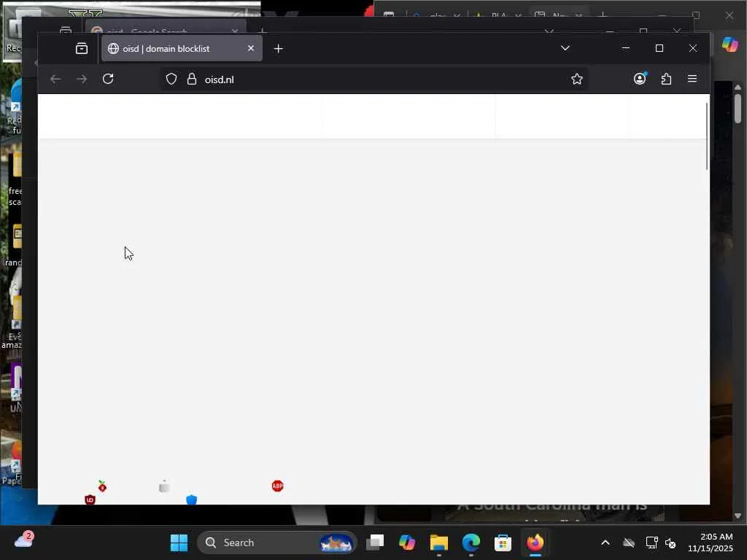The height and width of the screenshot is (560, 747).
Task: Focus the address bar showing oisd.nl
Action: [374, 79]
